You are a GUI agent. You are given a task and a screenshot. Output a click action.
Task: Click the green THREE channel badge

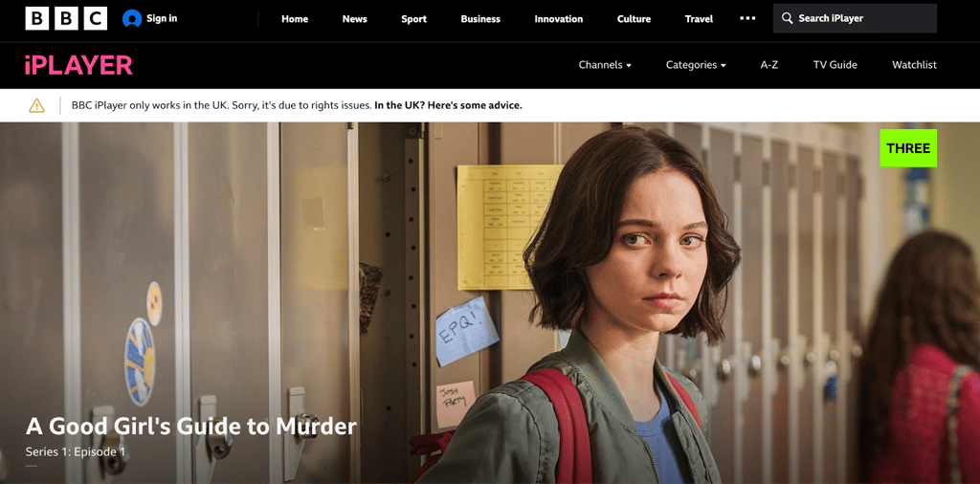coord(908,148)
